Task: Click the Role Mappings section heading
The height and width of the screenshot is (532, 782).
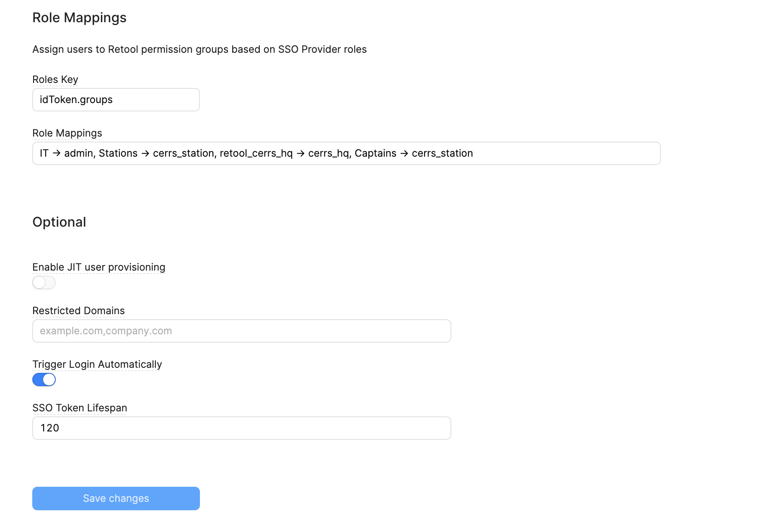Action: (x=79, y=18)
